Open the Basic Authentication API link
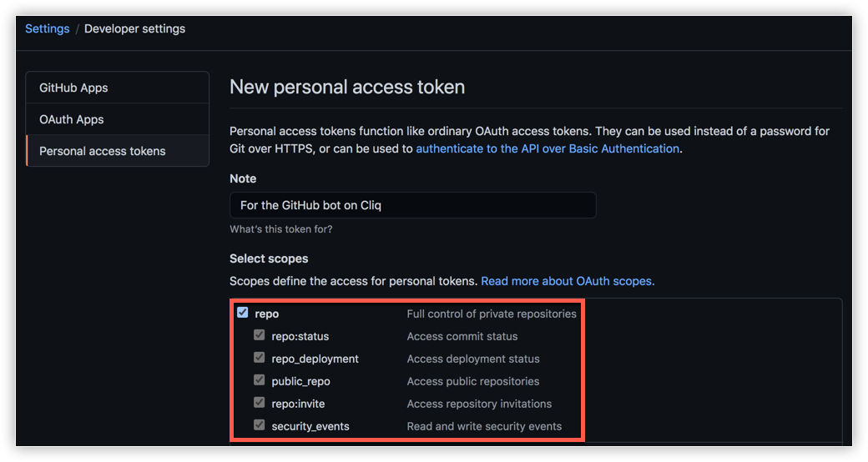 pyautogui.click(x=548, y=148)
